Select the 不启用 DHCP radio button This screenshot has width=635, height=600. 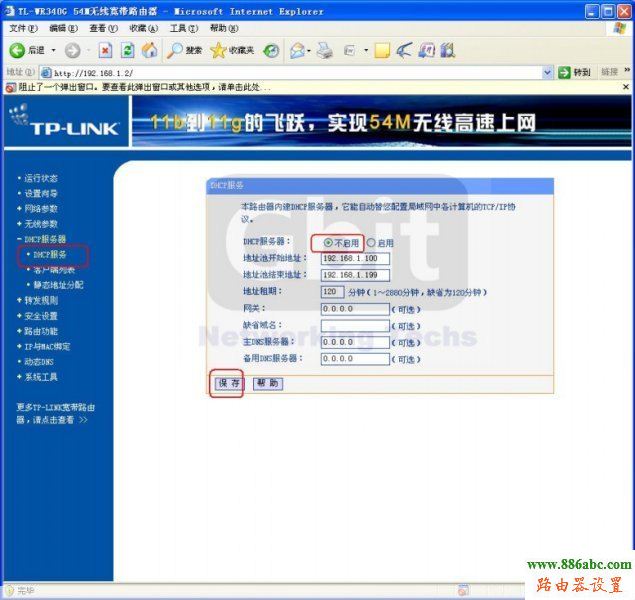coord(329,242)
